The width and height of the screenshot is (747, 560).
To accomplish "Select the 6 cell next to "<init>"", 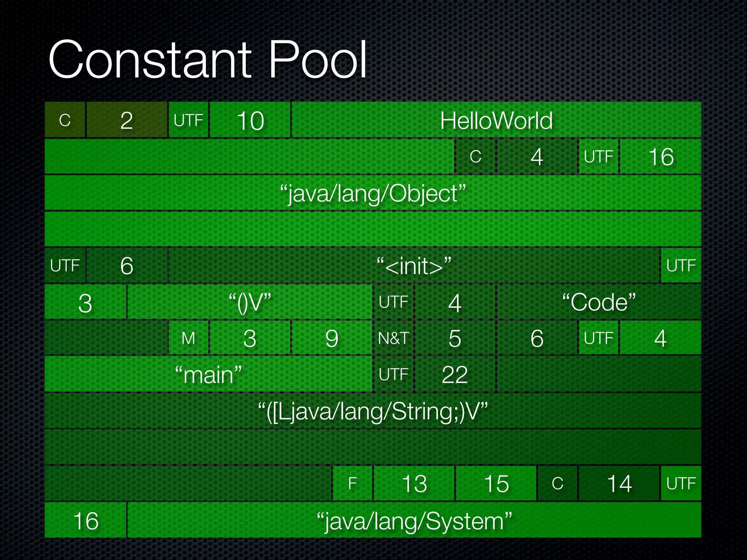I will point(127,265).
